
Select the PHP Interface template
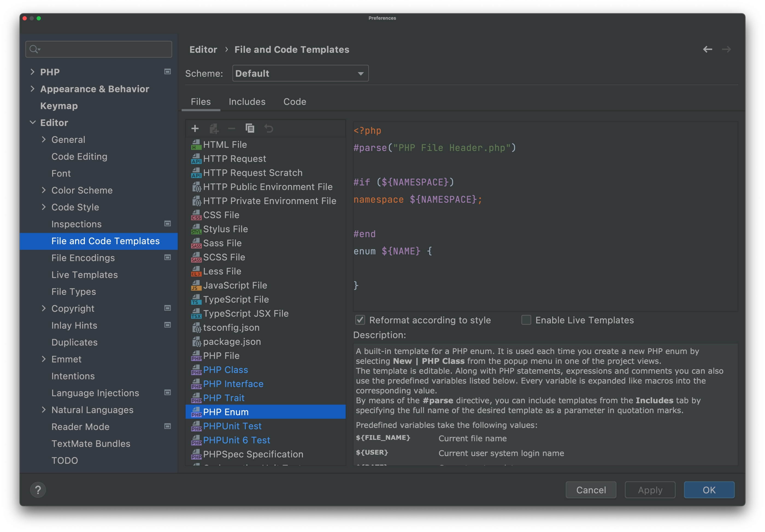[266, 384]
